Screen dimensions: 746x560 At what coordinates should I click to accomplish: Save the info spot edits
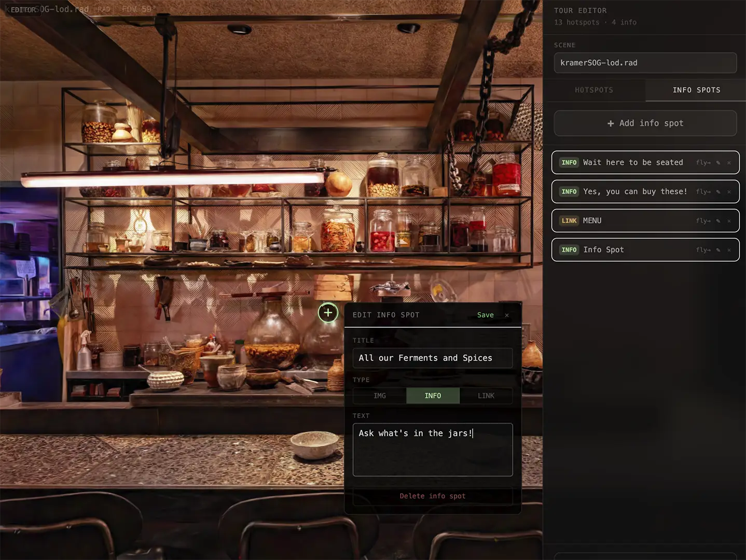[x=485, y=315]
